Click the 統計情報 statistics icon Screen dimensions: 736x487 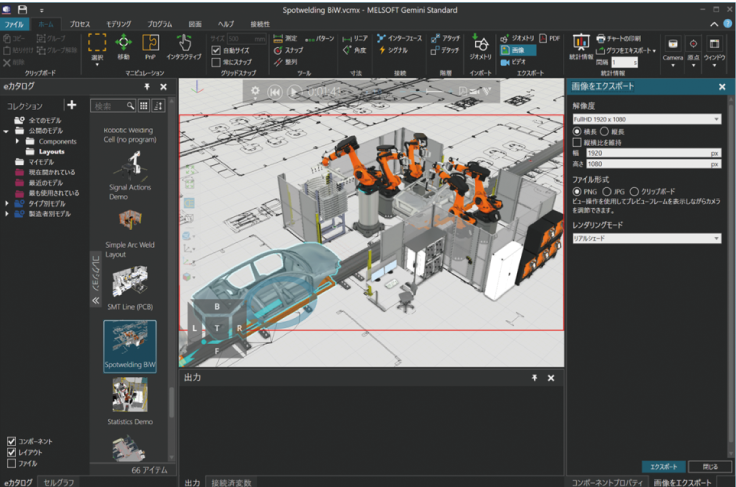tap(581, 44)
